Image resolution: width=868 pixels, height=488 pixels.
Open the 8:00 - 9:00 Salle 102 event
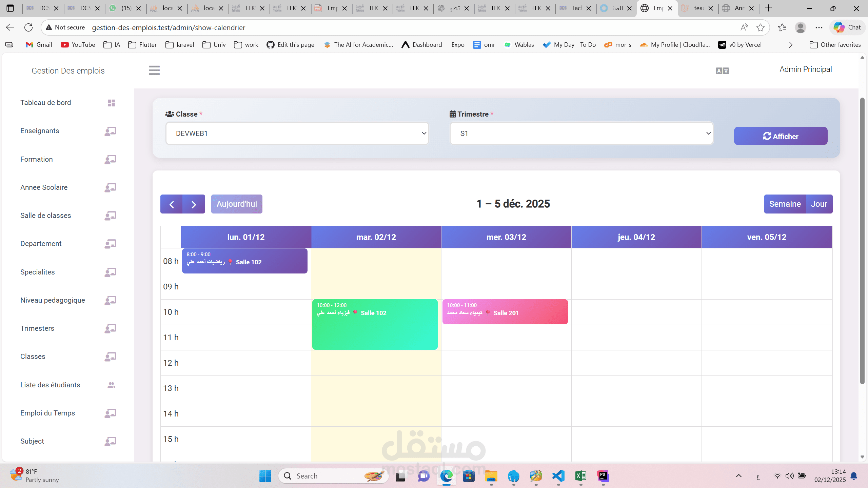click(245, 261)
